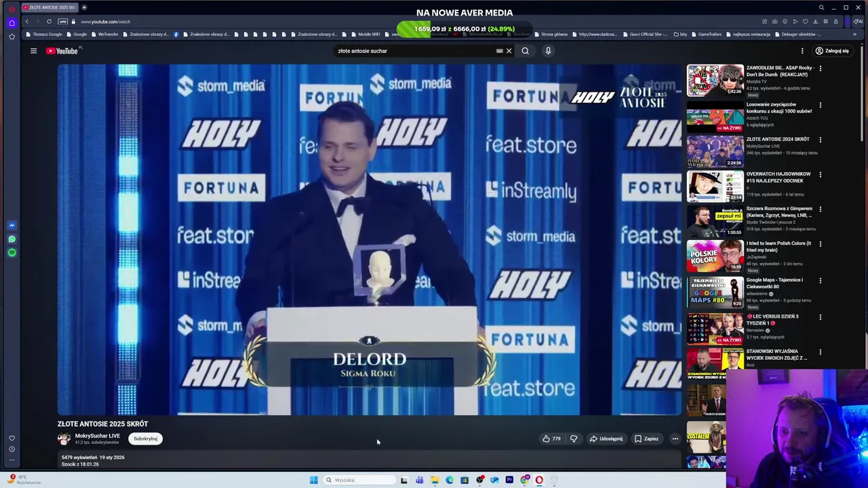Open the Mobile WiFi bookmark

366,34
